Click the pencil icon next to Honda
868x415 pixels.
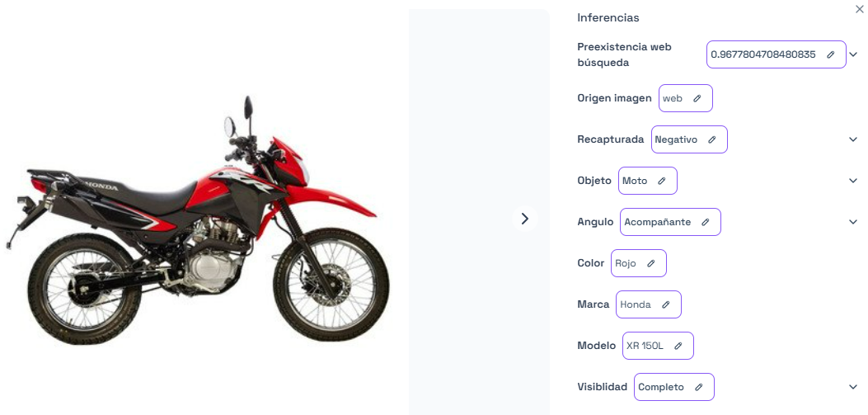pyautogui.click(x=666, y=304)
